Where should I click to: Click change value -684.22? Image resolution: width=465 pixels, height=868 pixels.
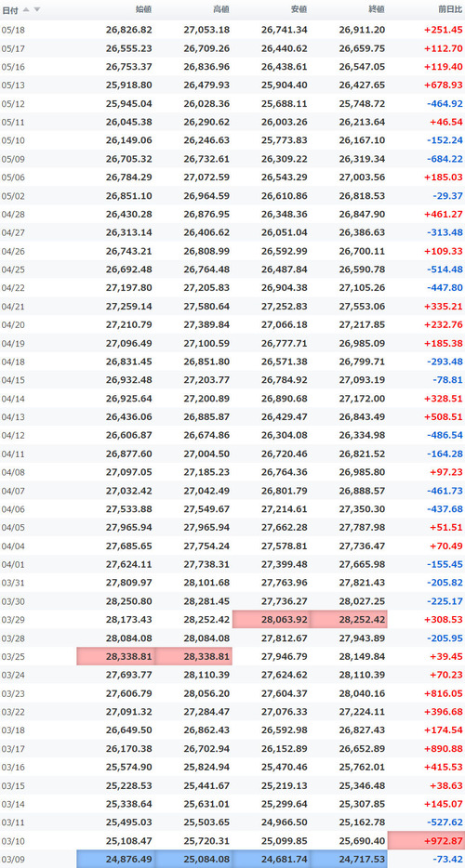tap(445, 160)
